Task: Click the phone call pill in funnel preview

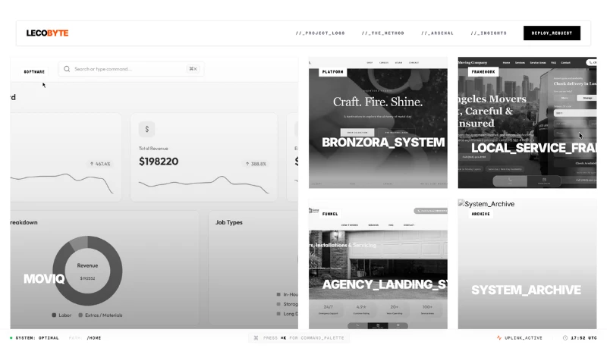Action: pyautogui.click(x=430, y=211)
